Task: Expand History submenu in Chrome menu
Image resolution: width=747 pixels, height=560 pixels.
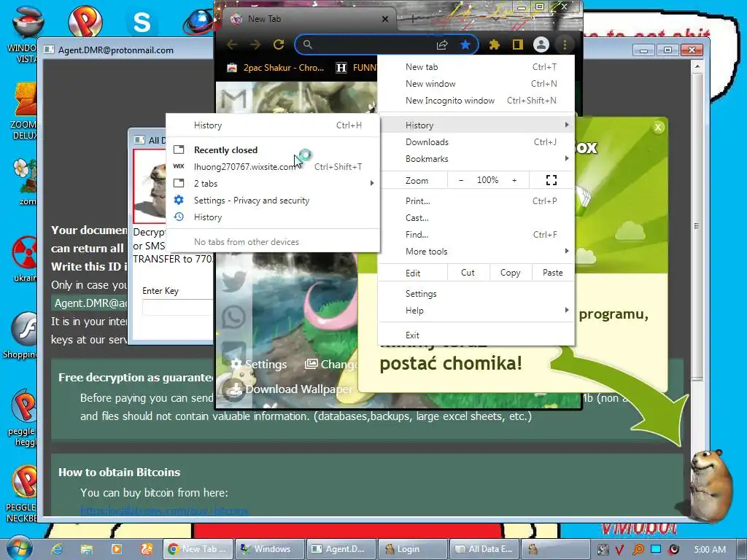Action: tap(476, 125)
